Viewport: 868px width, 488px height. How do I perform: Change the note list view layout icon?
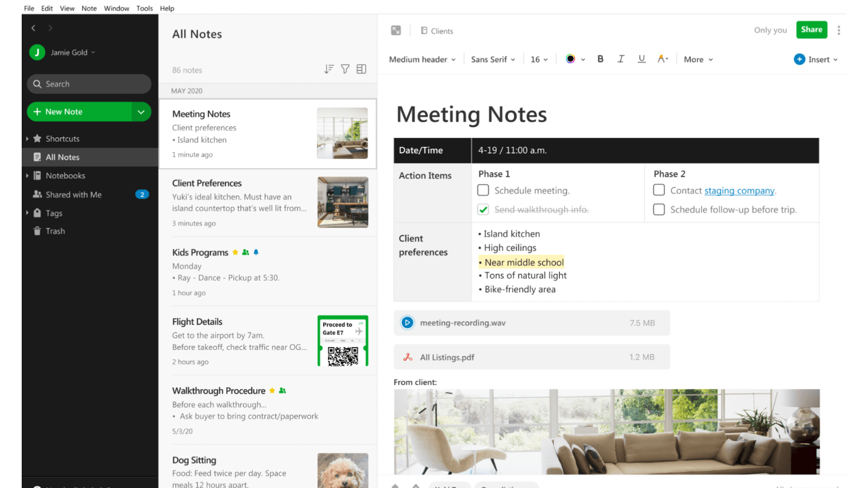(x=361, y=69)
